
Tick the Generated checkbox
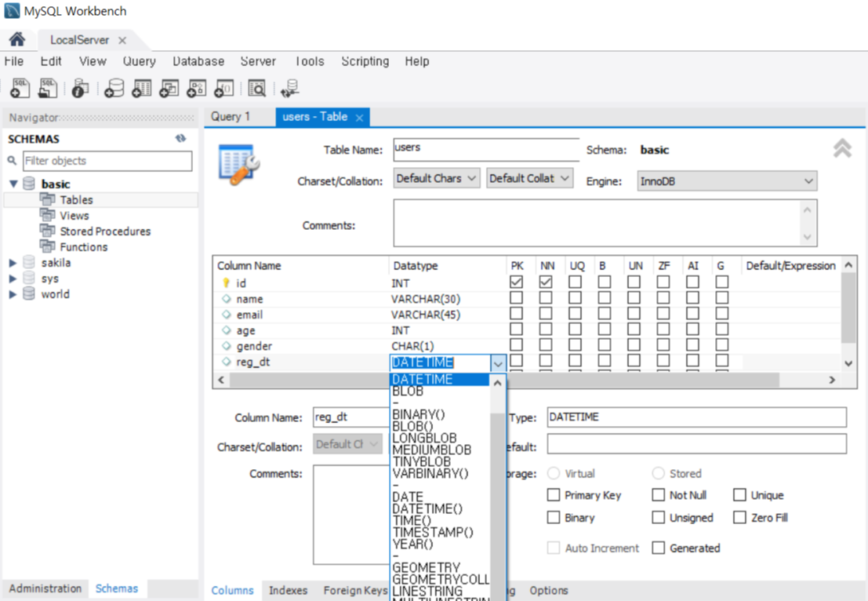pos(658,548)
